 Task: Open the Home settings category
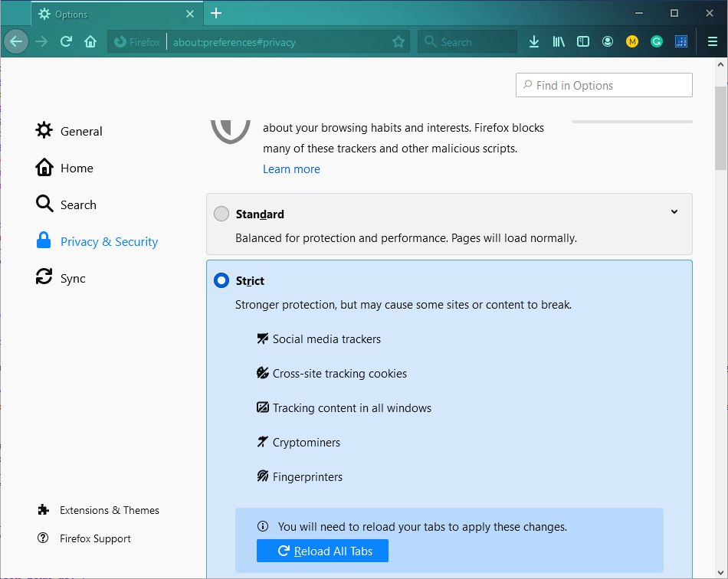click(64, 168)
